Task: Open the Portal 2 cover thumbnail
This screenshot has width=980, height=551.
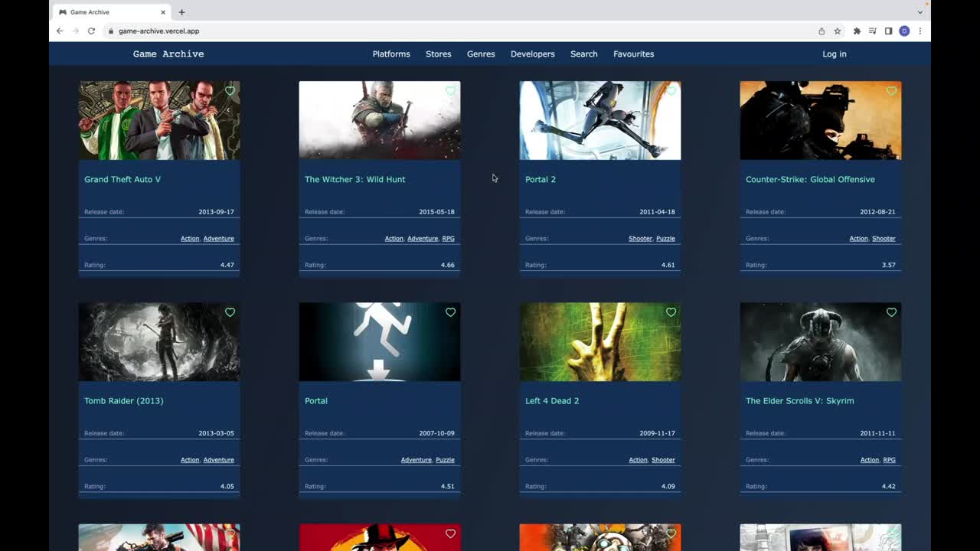Action: 599,121
